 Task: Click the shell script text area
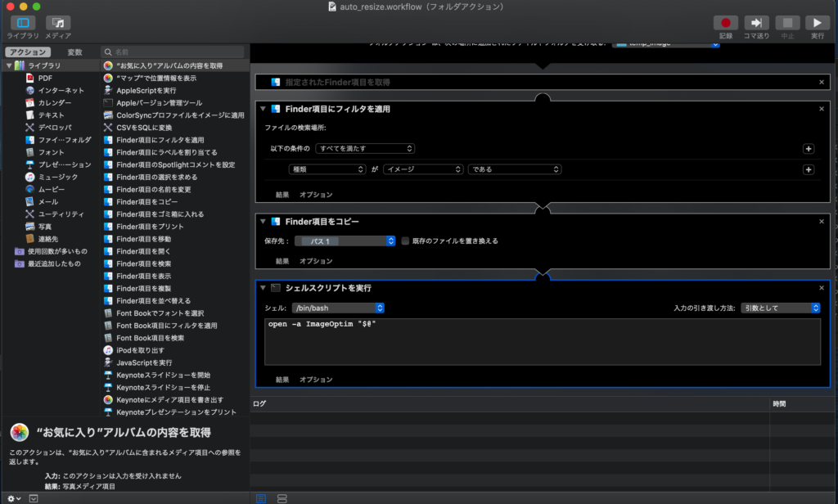pos(543,342)
